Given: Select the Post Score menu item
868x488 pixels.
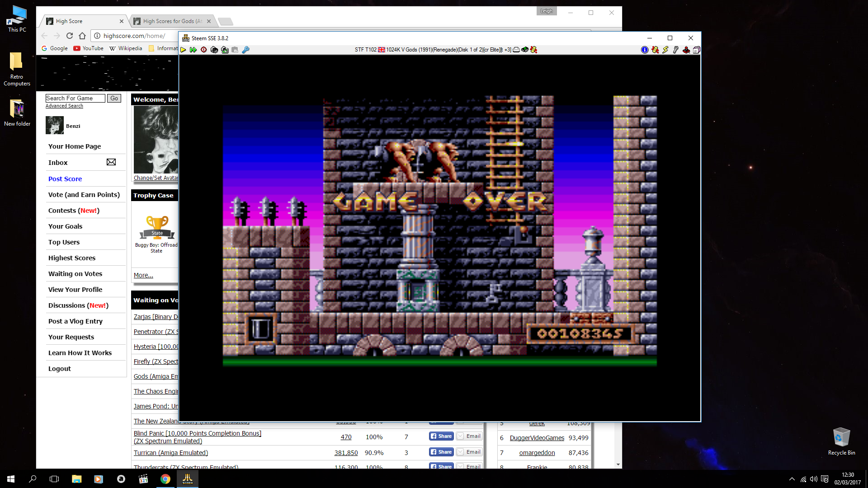Looking at the screenshot, I should tap(65, 179).
